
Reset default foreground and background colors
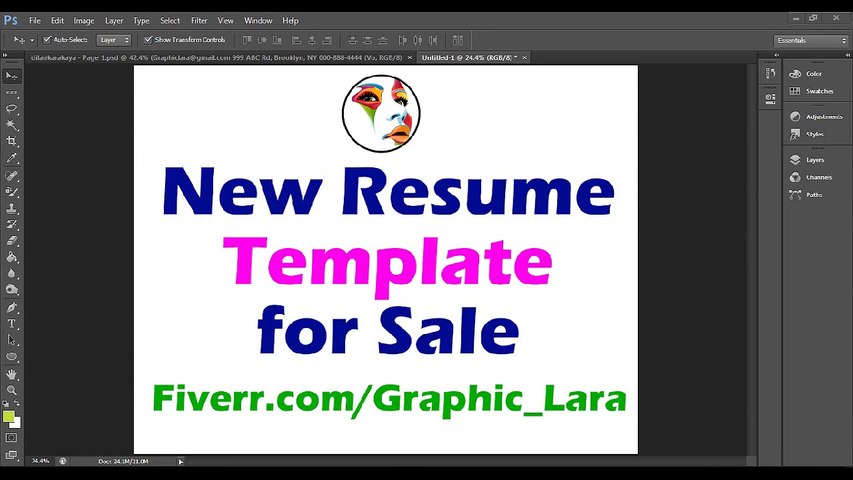(6, 404)
